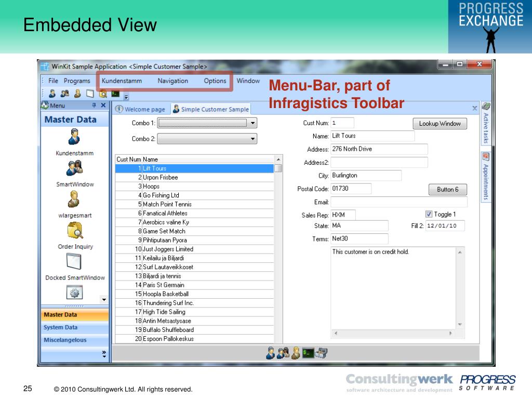The image size is (532, 399).
Task: Click the empty Address2 field
Action: (379, 162)
